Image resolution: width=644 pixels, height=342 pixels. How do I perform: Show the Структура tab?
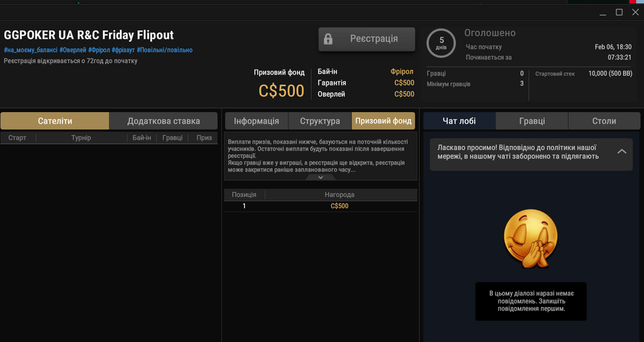tap(319, 121)
